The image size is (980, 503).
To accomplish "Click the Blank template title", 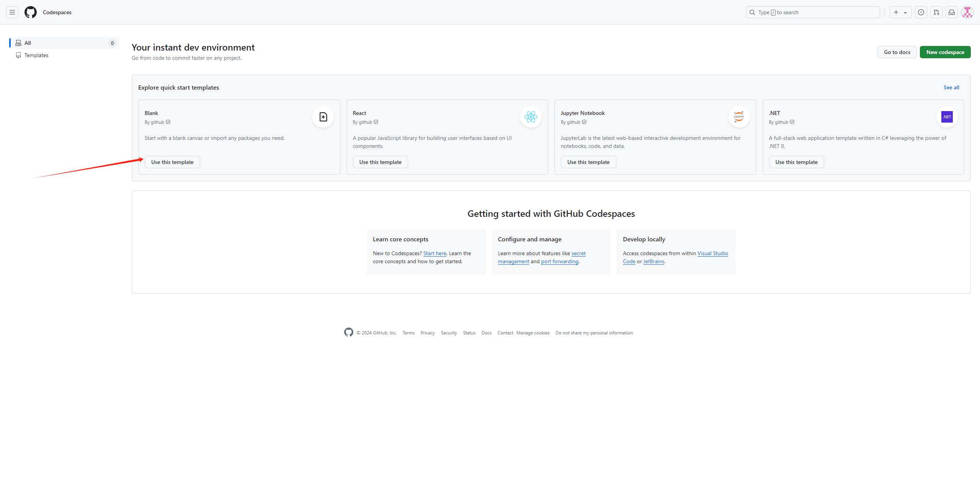I will [151, 113].
